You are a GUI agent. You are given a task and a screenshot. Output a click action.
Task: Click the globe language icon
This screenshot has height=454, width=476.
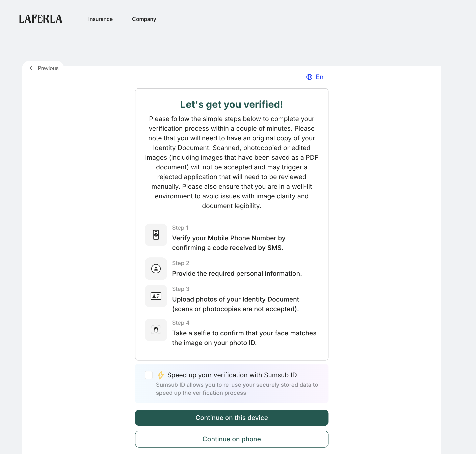(x=309, y=77)
